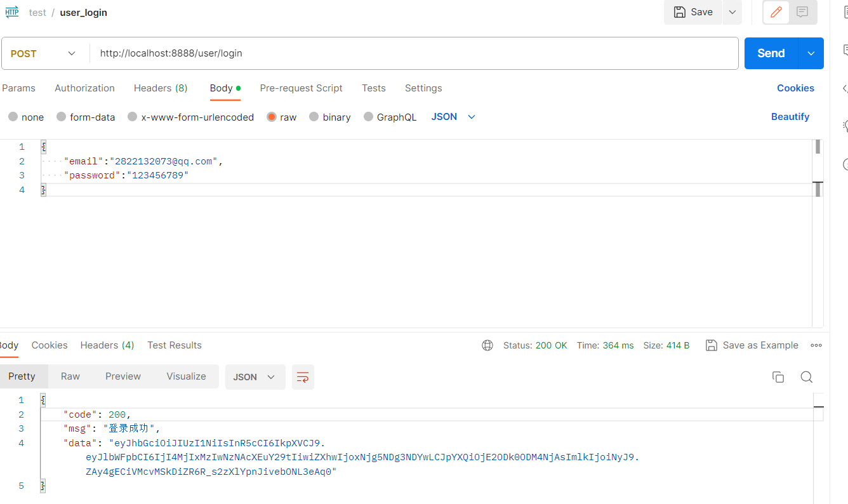Click the request URL input field
This screenshot has width=848, height=504.
point(414,53)
